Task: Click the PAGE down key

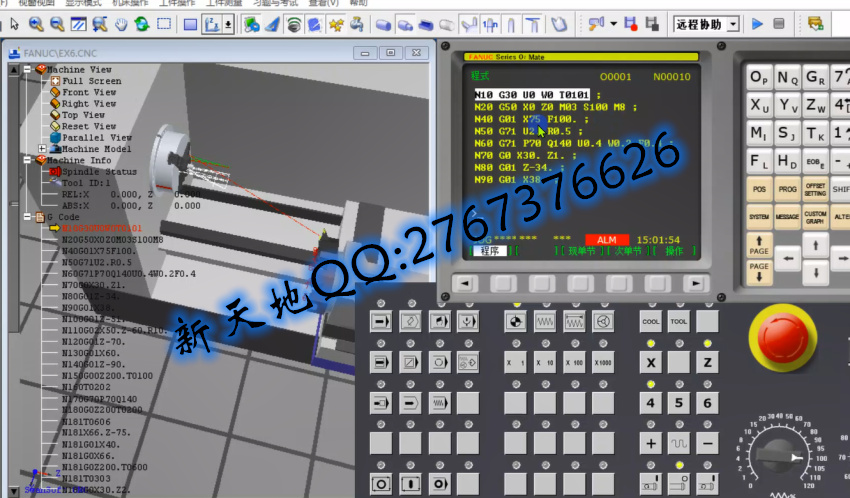Action: click(759, 272)
